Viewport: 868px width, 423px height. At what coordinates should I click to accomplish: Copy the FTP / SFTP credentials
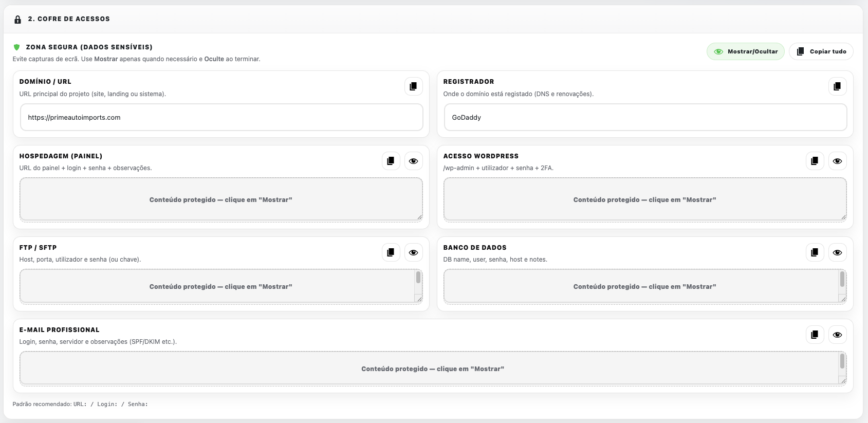pyautogui.click(x=391, y=252)
